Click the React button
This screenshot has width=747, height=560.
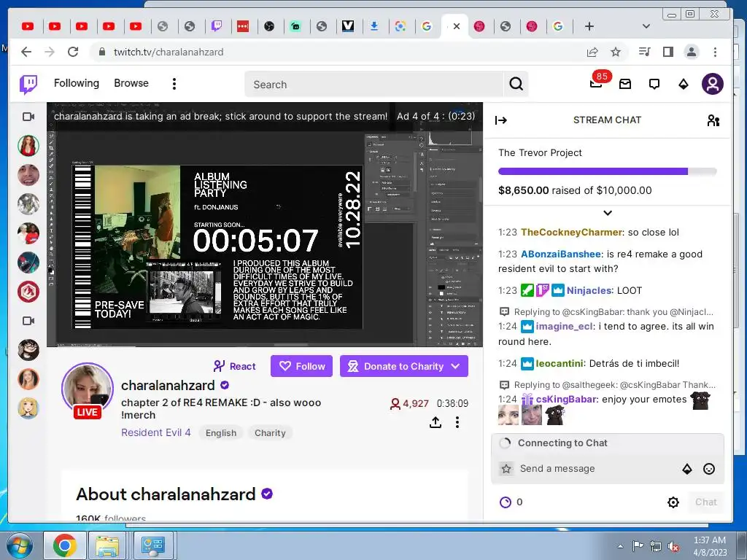[234, 366]
